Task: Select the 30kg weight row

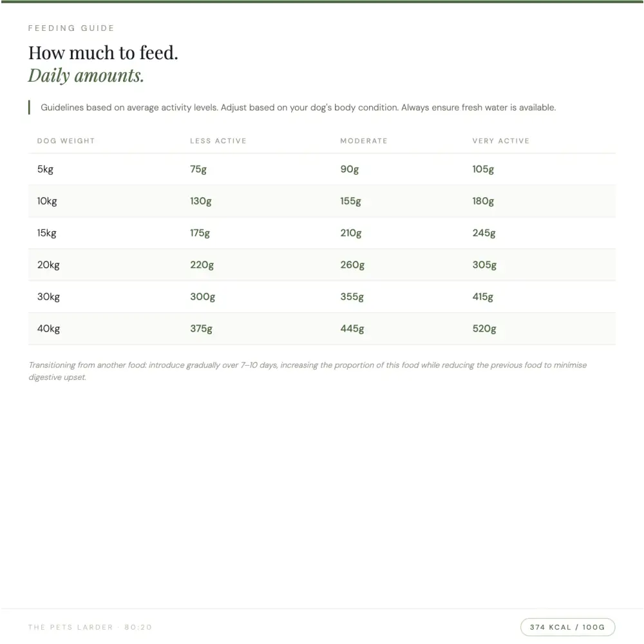Action: [x=321, y=296]
